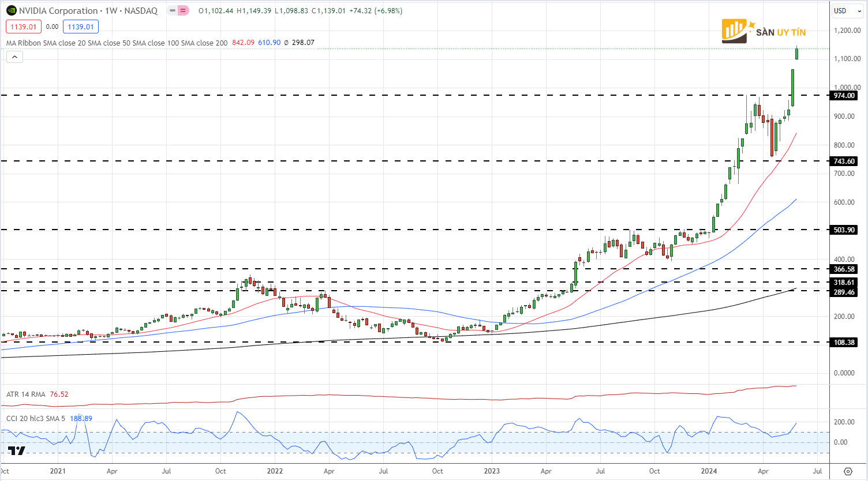Click the red MA value 842.09
The height and width of the screenshot is (481, 868).
pos(243,43)
